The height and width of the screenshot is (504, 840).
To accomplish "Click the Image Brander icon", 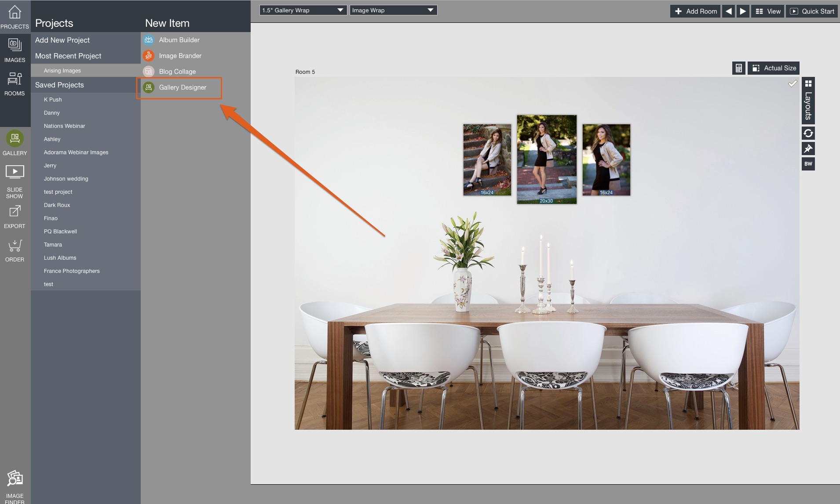I will click(x=149, y=56).
